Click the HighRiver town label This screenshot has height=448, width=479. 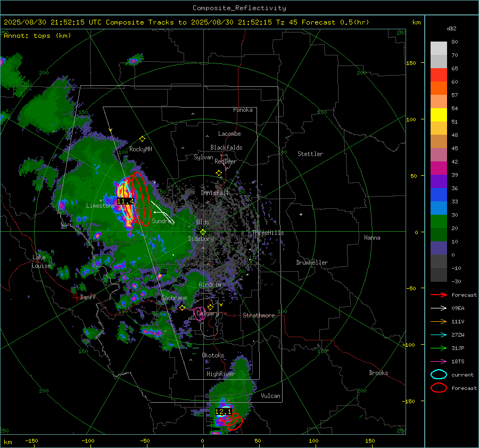pyautogui.click(x=220, y=374)
